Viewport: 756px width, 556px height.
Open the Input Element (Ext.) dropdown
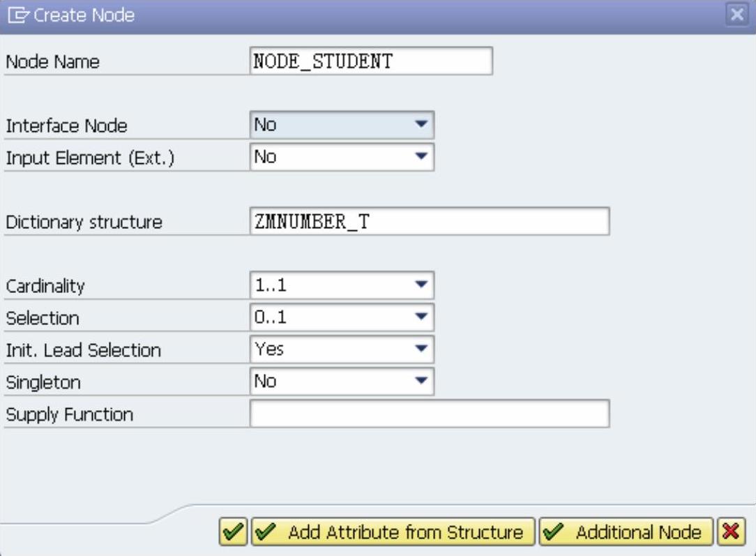(342, 157)
